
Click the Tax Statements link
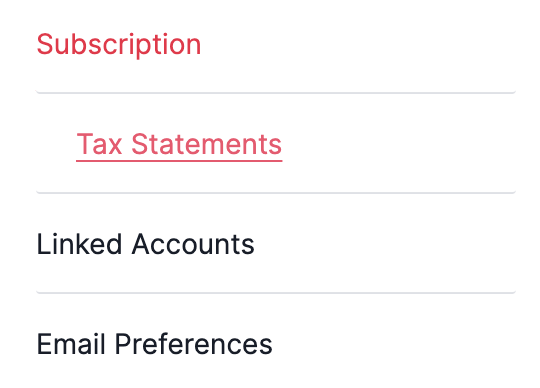click(179, 144)
